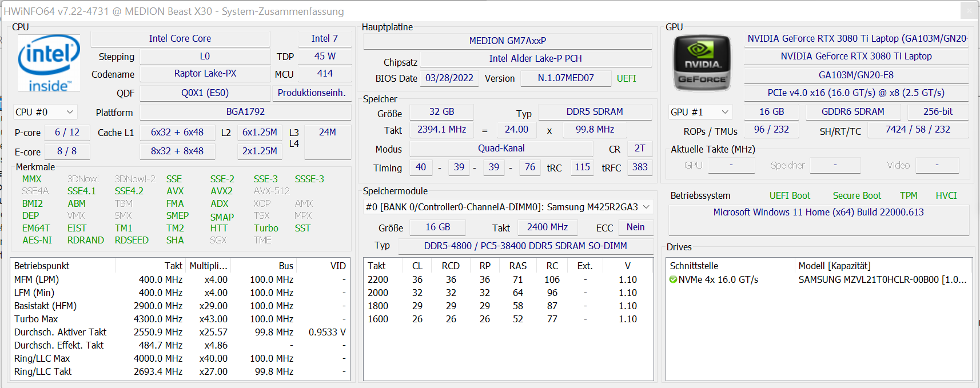Image resolution: width=980 pixels, height=388 pixels.
Task: Click the tRC value 115
Action: 582,167
